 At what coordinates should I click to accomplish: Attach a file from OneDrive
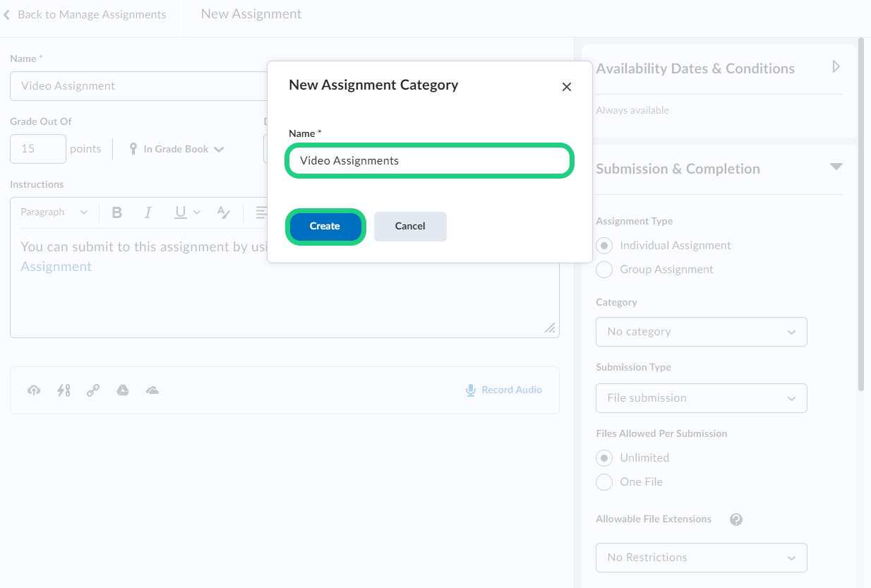152,390
